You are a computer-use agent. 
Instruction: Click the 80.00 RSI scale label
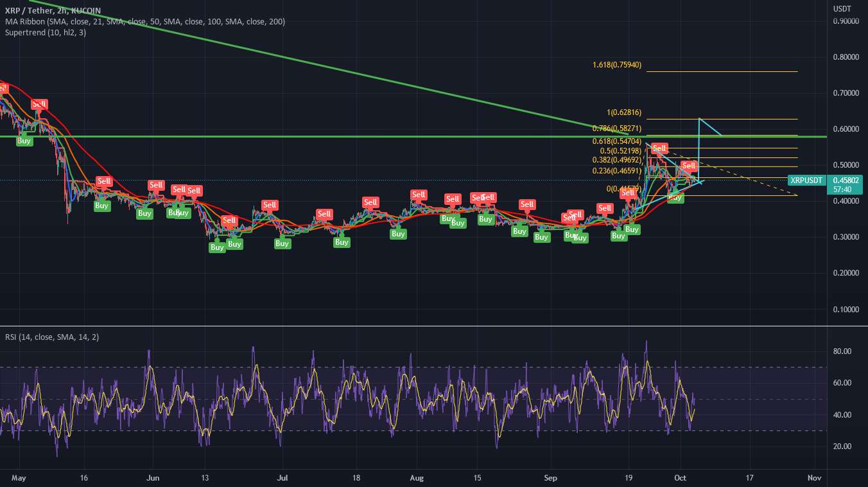click(x=842, y=351)
